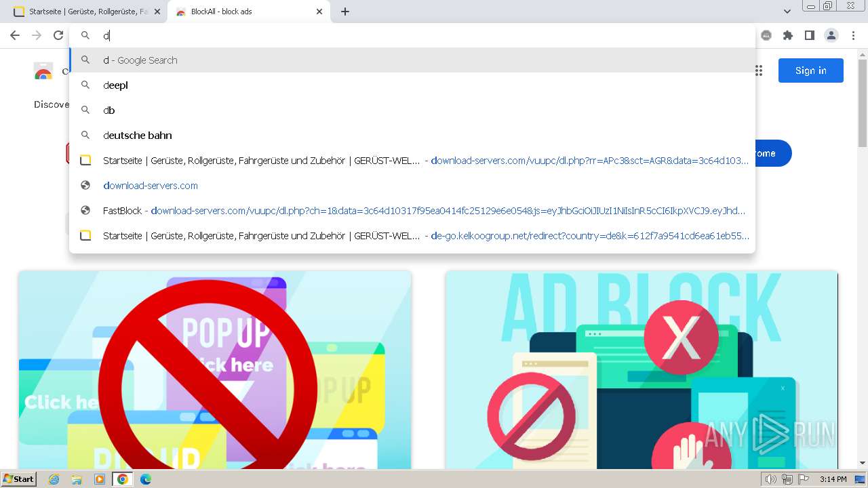868x488 pixels.
Task: Launch Microsoft Edge from the taskbar
Action: click(x=145, y=479)
